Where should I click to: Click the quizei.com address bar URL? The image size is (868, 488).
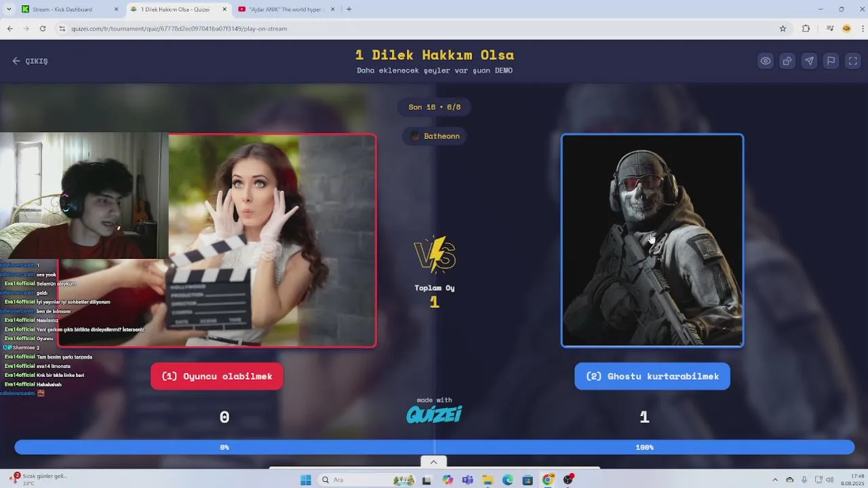[179, 28]
